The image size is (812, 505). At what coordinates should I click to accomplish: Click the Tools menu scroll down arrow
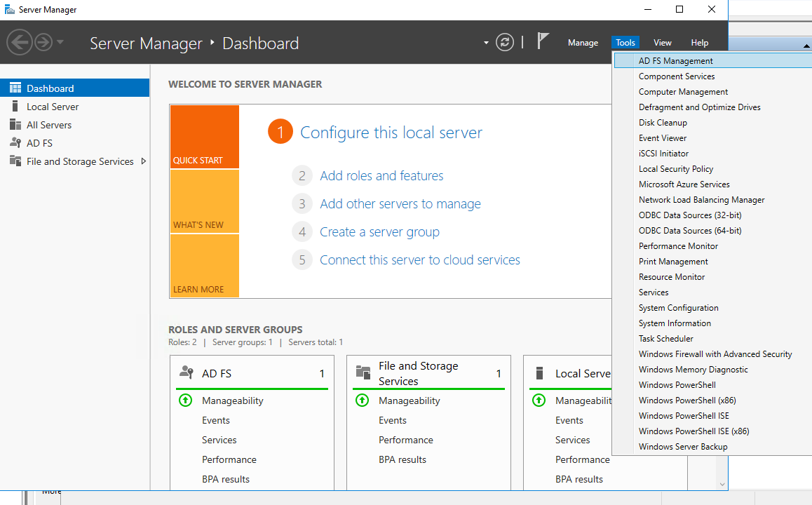(722, 484)
